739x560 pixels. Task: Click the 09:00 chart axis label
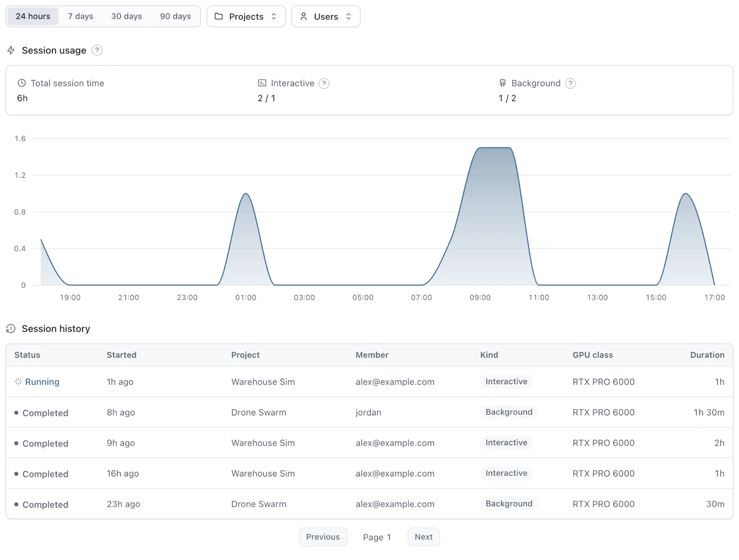[x=480, y=298]
